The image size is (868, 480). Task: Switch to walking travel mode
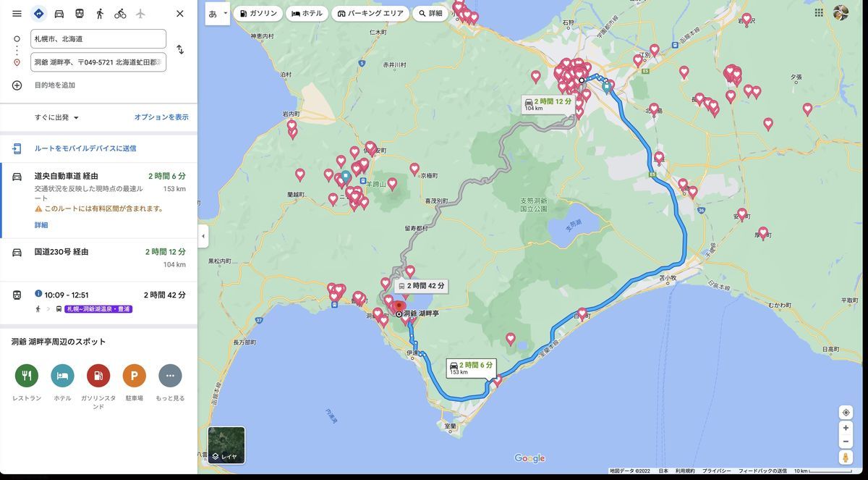(100, 14)
